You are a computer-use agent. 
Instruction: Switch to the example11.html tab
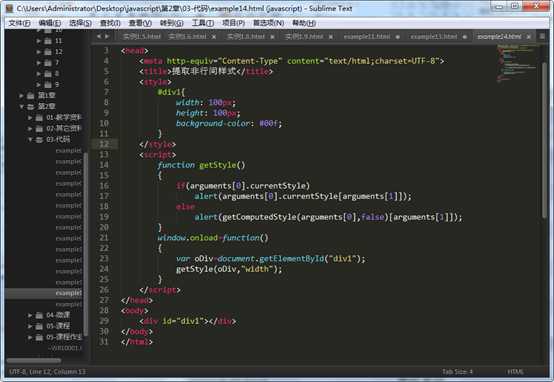pos(367,37)
